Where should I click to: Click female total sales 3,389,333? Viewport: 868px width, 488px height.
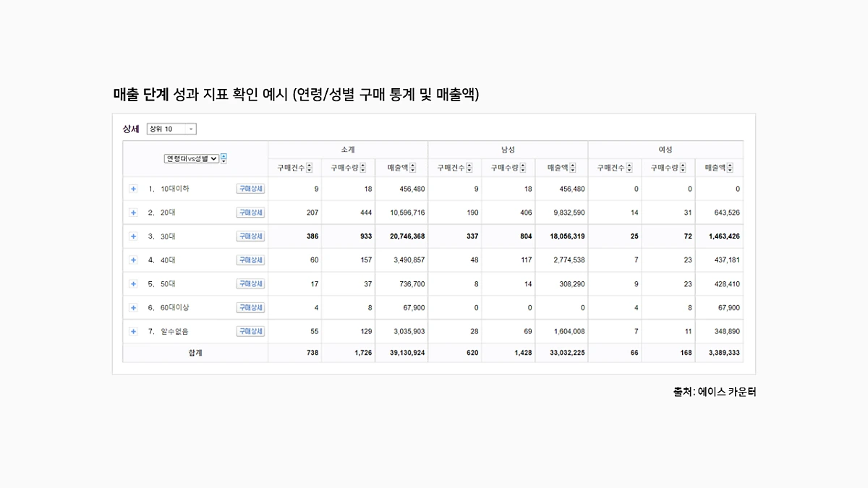tap(724, 353)
